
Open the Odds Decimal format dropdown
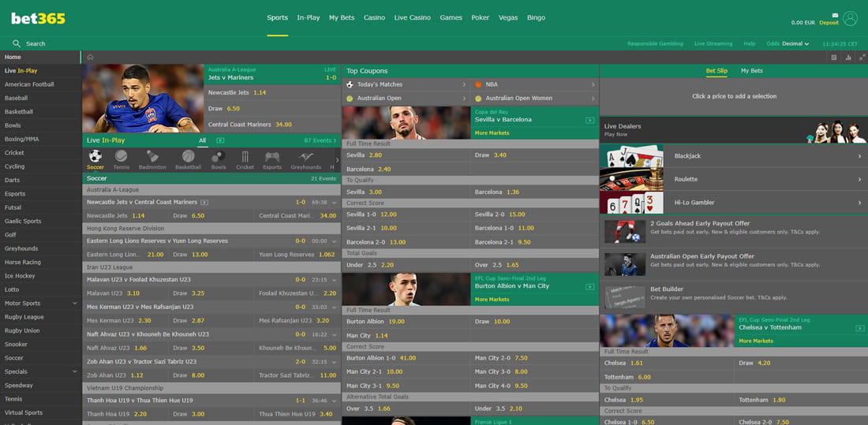pyautogui.click(x=795, y=43)
